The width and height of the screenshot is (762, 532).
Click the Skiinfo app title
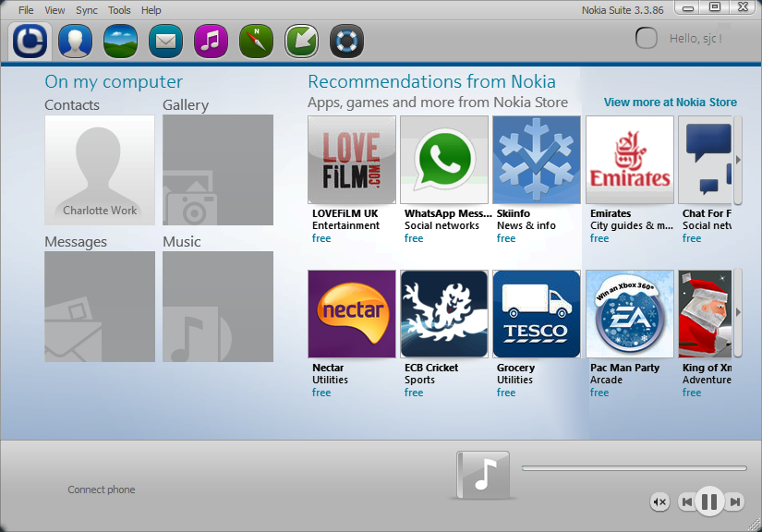click(x=514, y=213)
